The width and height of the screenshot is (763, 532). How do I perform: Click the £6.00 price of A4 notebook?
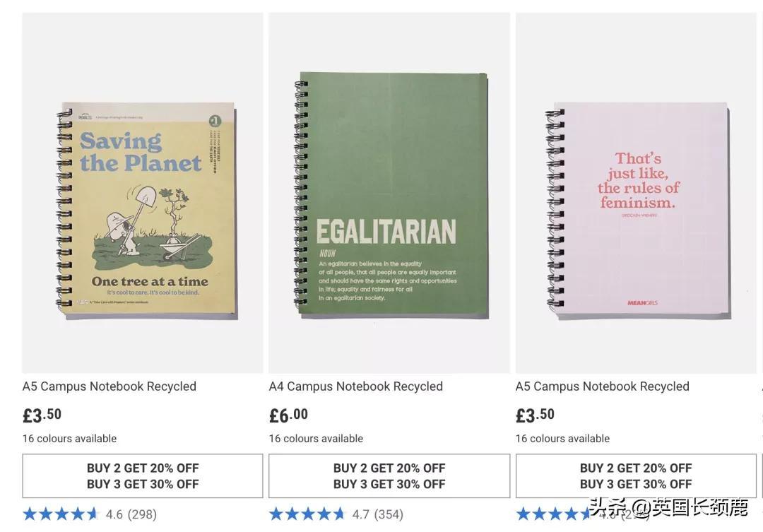tap(288, 415)
